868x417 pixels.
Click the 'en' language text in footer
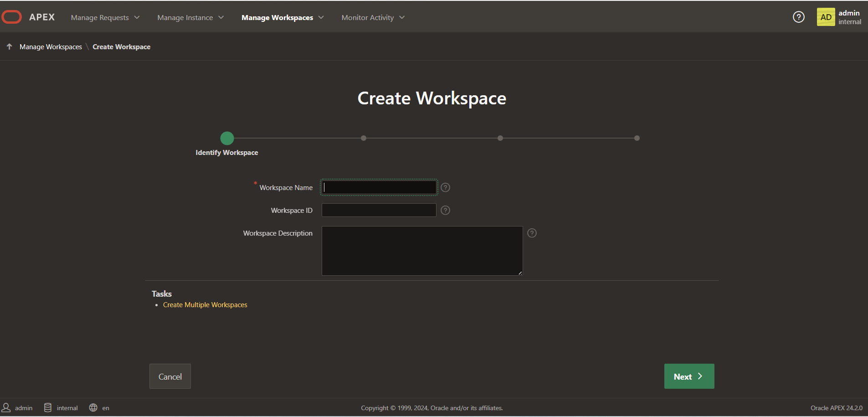(x=106, y=408)
